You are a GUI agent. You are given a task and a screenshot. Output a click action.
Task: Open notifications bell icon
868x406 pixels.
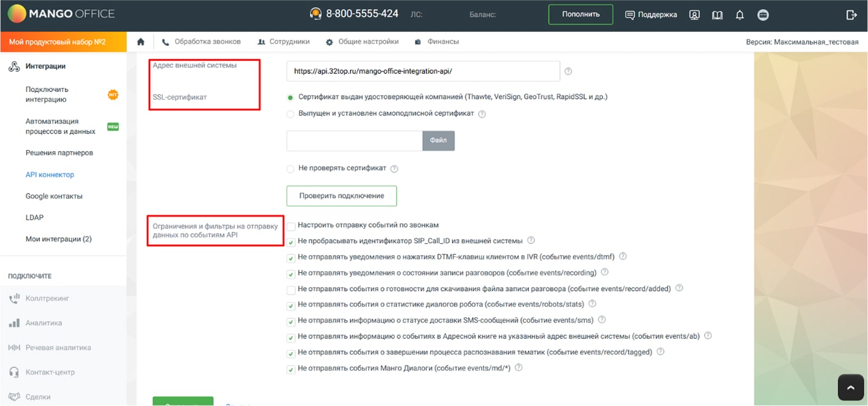click(739, 15)
